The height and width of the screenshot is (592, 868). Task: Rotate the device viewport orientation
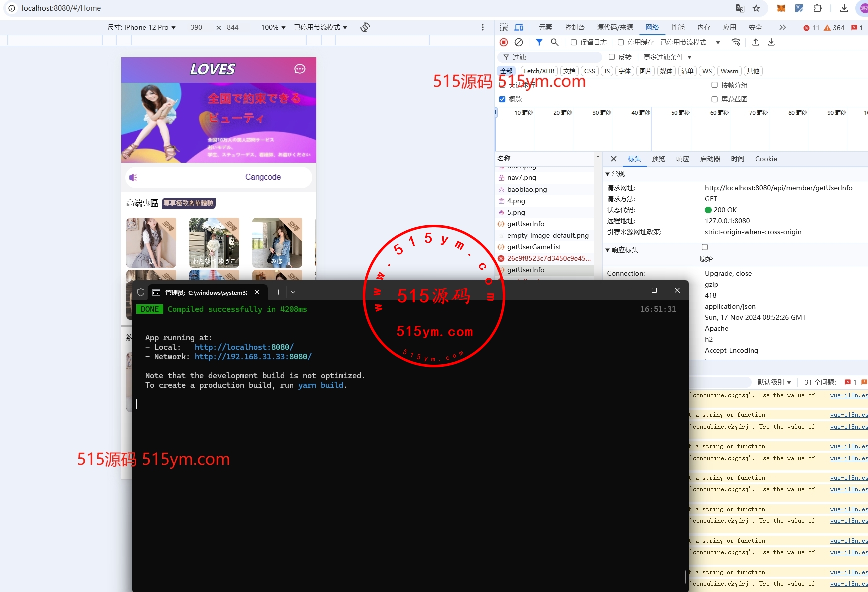click(365, 27)
